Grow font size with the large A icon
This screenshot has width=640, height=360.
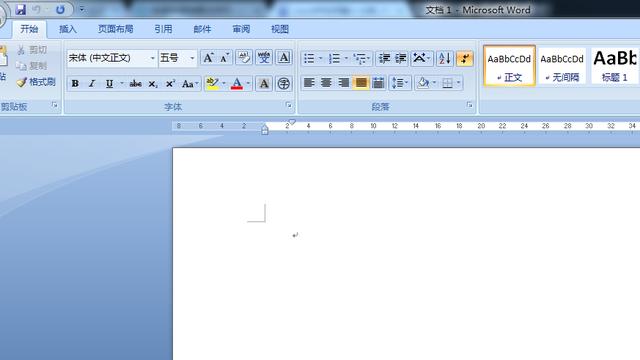[x=208, y=58]
